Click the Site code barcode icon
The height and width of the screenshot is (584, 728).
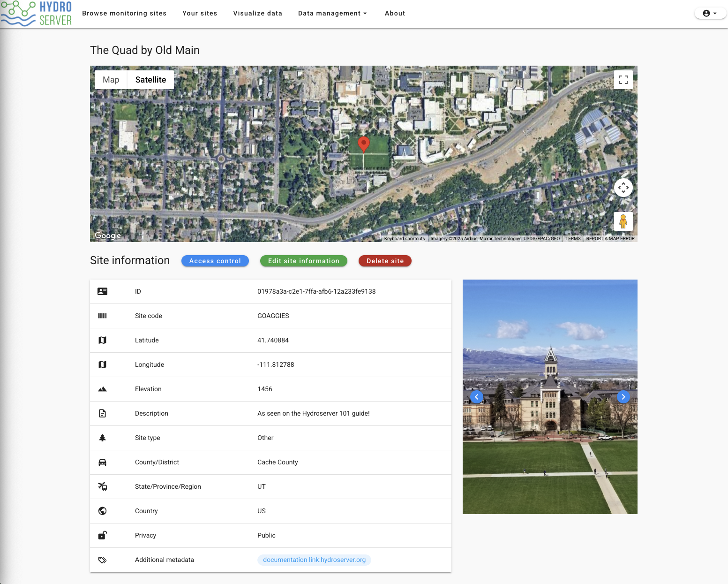point(102,316)
